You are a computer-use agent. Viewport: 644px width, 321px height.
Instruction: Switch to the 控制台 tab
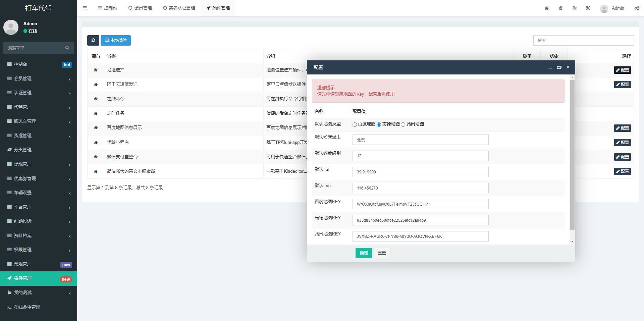point(107,8)
